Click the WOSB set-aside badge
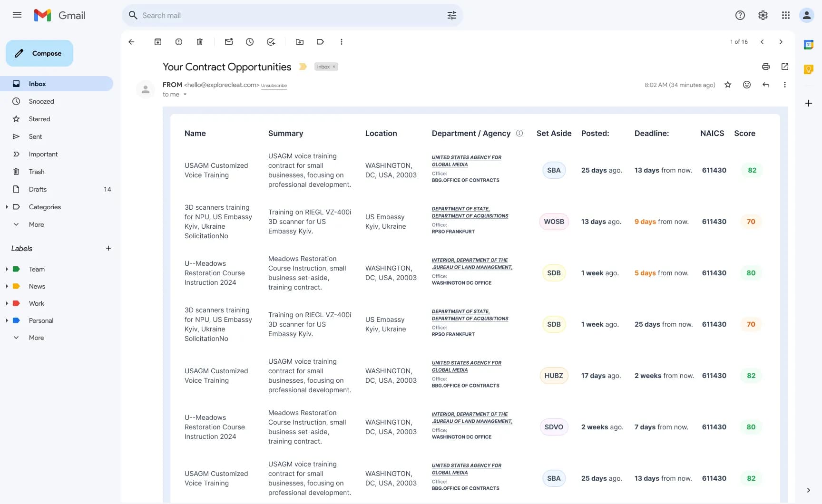This screenshot has width=822, height=504. tap(554, 222)
